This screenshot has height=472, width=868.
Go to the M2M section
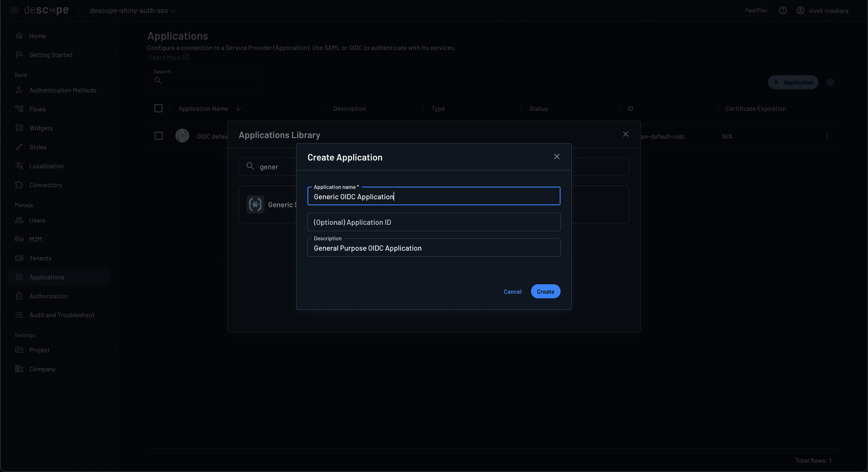[35, 239]
